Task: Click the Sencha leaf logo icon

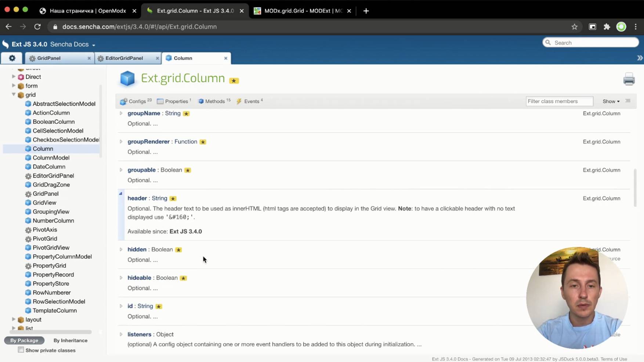Action: [x=6, y=44]
